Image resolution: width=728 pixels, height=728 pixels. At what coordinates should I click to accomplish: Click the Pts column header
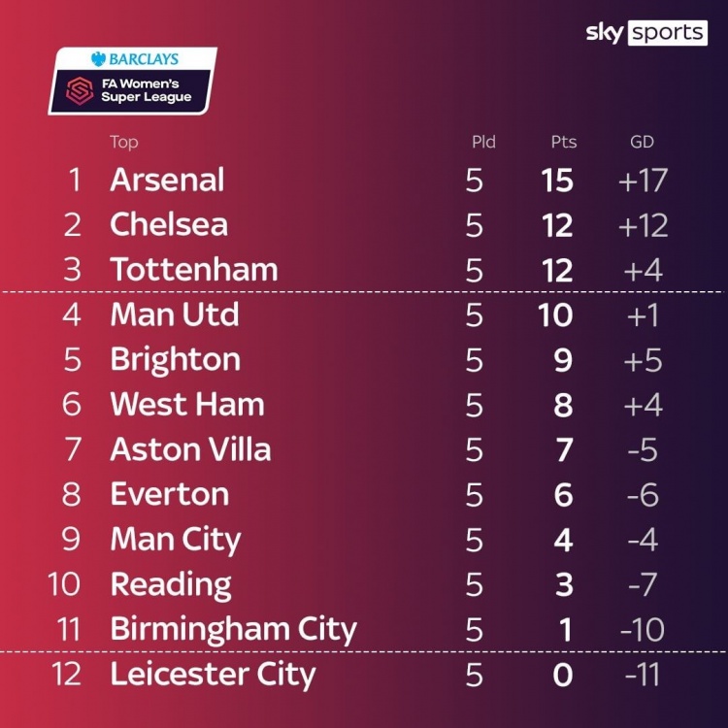point(564,142)
